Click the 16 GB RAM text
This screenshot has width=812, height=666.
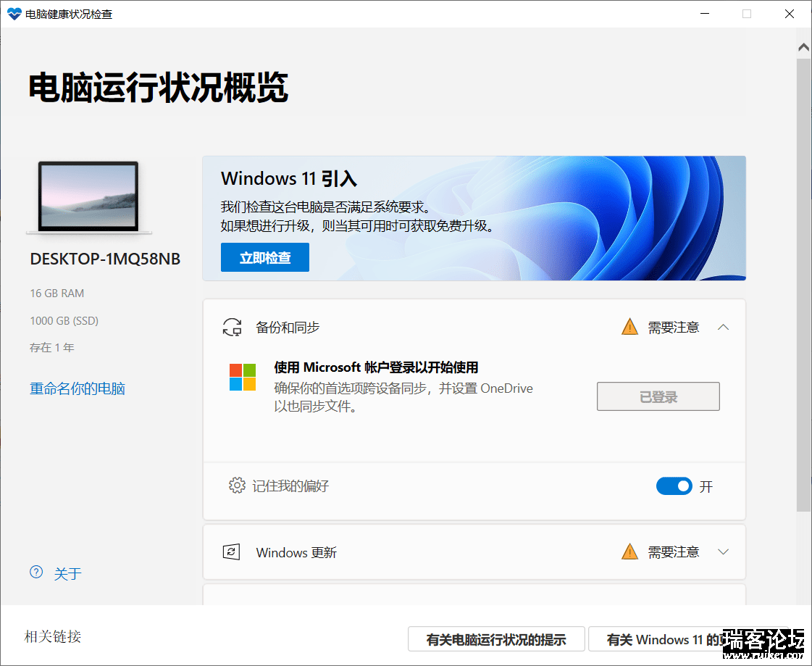57,294
